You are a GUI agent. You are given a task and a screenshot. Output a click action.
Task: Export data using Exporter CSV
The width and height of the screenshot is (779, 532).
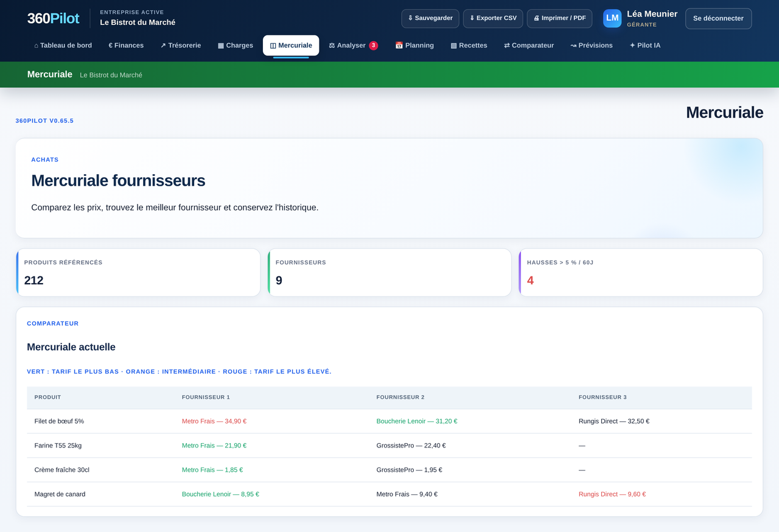[493, 18]
